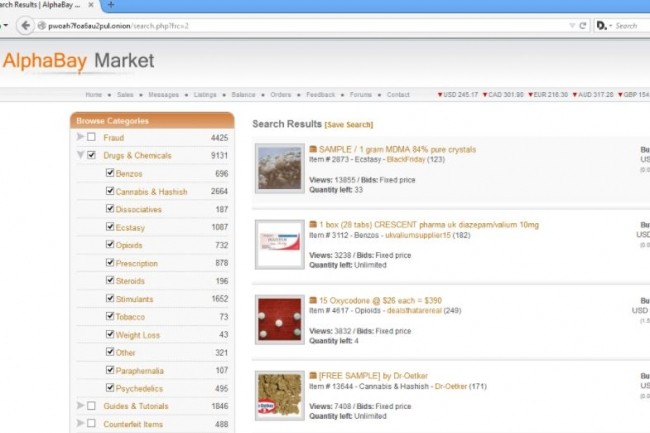Viewport: 650px width, 433px height.
Task: Uncheck the Dissociatives checkbox
Action: [x=110, y=208]
